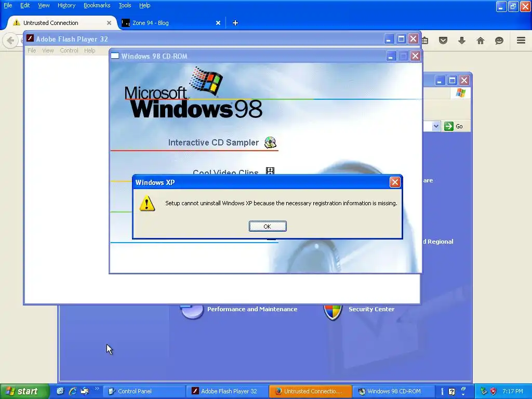Click the Security Center shield icon
The height and width of the screenshot is (399, 532).
tap(332, 312)
